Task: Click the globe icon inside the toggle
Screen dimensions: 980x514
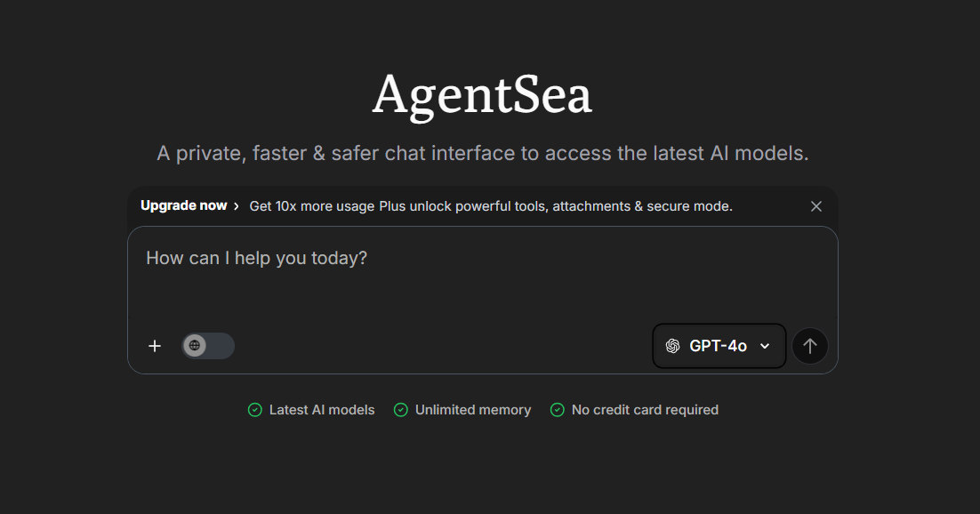Action: pyautogui.click(x=197, y=346)
